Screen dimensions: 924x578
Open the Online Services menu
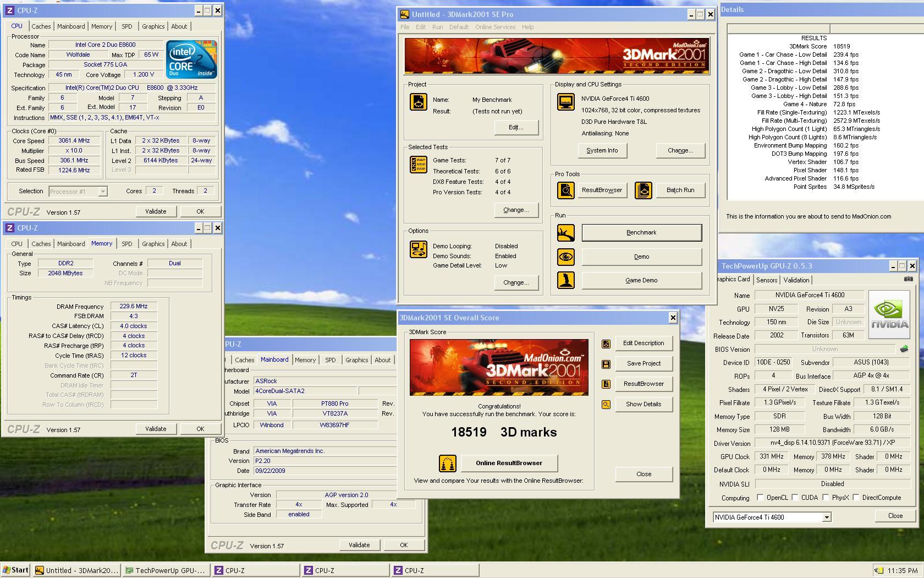496,27
